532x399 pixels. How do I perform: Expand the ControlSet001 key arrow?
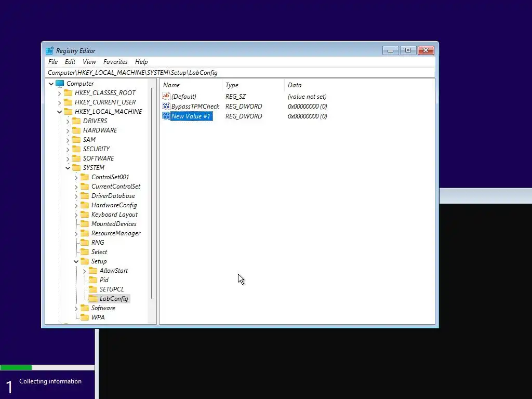[x=76, y=178]
